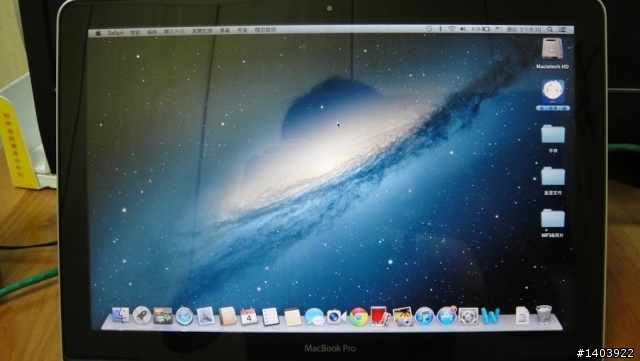The image size is (640, 361).
Task: Open Calendar icon in Dock
Action: pyautogui.click(x=249, y=316)
